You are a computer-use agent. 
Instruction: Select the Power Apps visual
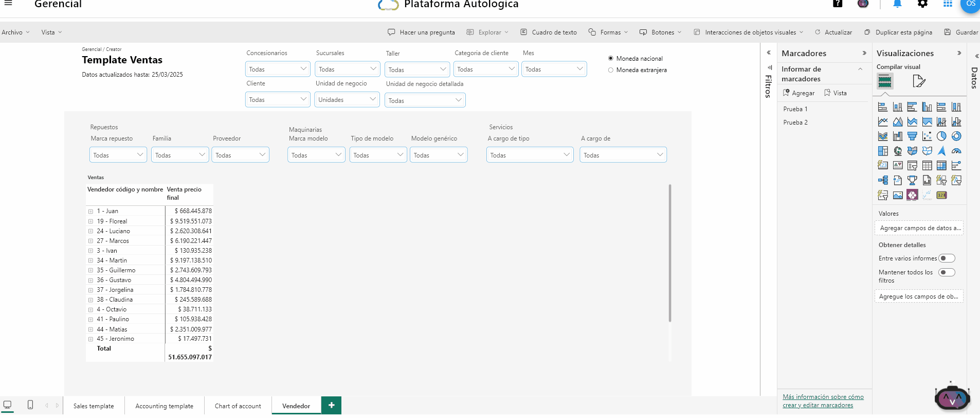point(912,195)
